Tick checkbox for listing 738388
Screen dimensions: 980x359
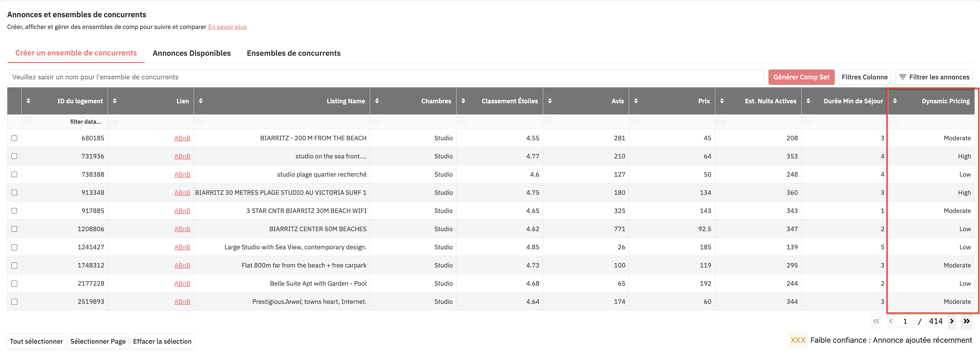coord(14,174)
